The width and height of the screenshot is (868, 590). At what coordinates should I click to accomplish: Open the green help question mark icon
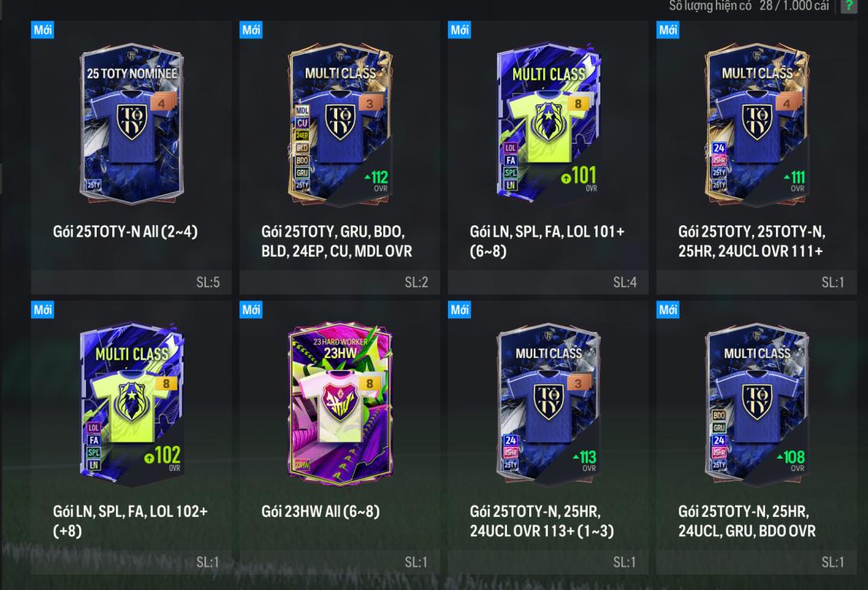pyautogui.click(x=849, y=6)
